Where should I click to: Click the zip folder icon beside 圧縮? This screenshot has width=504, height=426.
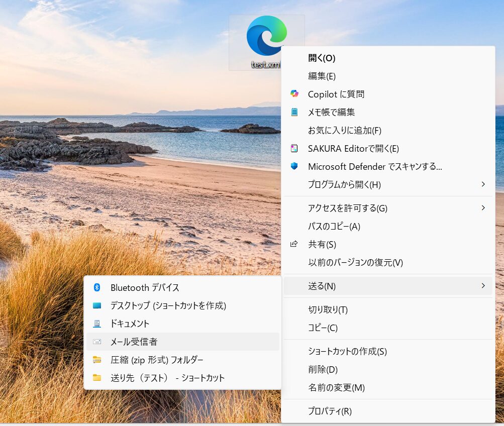click(x=97, y=360)
